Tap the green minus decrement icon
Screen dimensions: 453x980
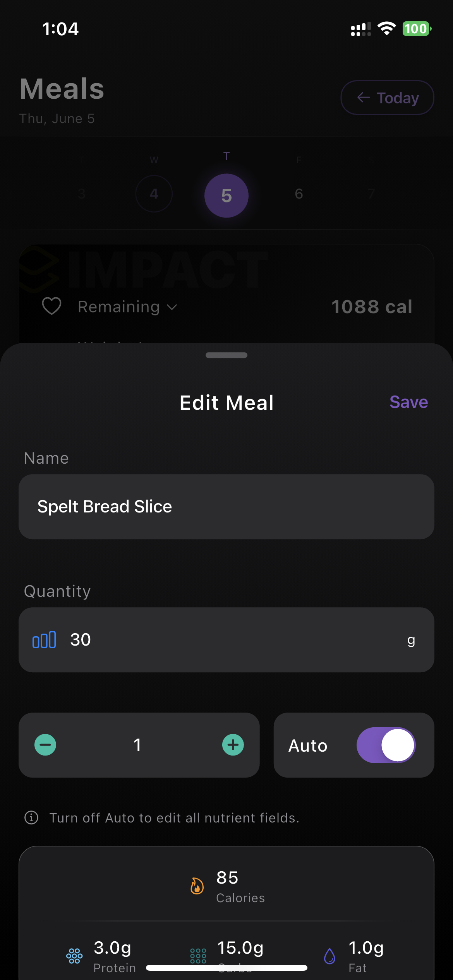pos(45,745)
